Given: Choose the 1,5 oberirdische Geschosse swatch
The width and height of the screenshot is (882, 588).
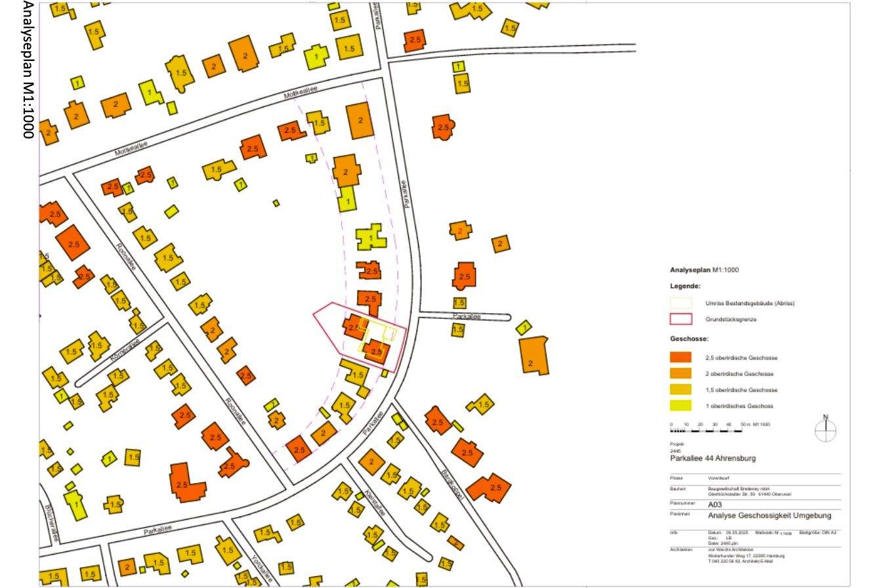Looking at the screenshot, I should click(681, 390).
